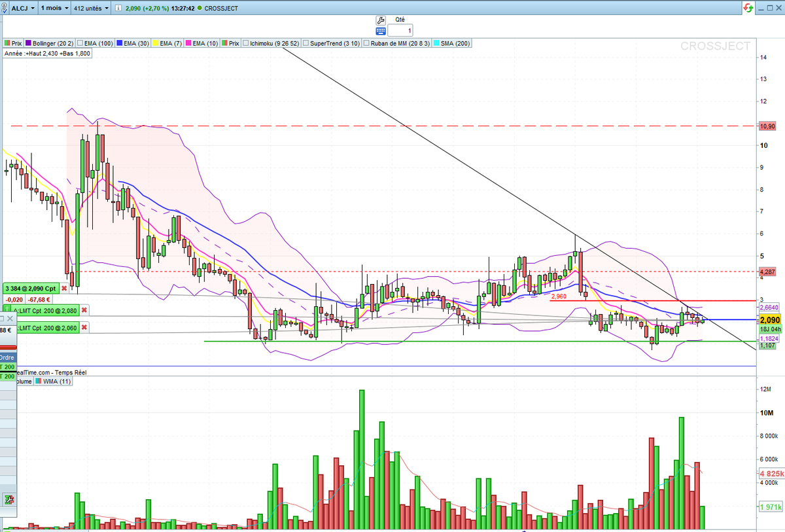Select the WMA (11) volume indicator tab
The width and height of the screenshot is (785, 532).
coord(53,381)
